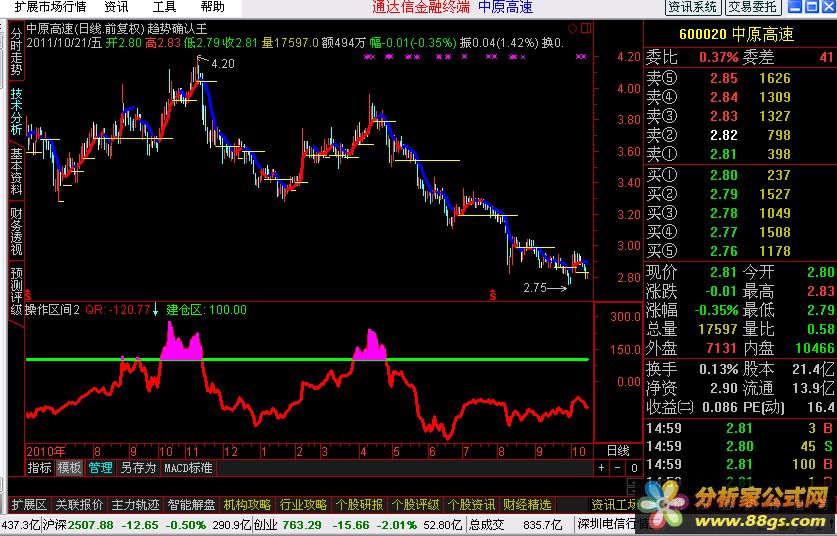This screenshot has width=837, height=536.
Task: Click the rightmost magenta signal marker at chart top
Action: 581,56
